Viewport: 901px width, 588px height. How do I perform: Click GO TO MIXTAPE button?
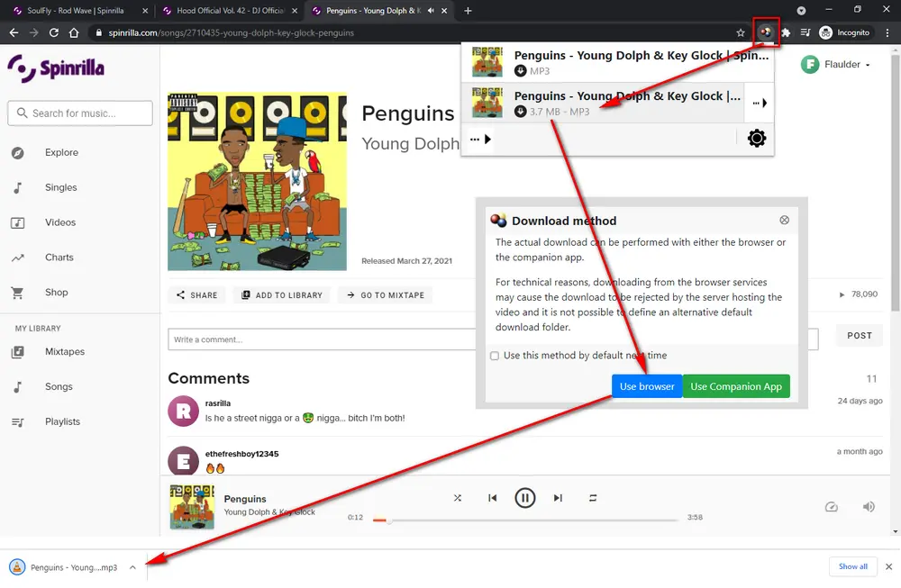tap(385, 295)
